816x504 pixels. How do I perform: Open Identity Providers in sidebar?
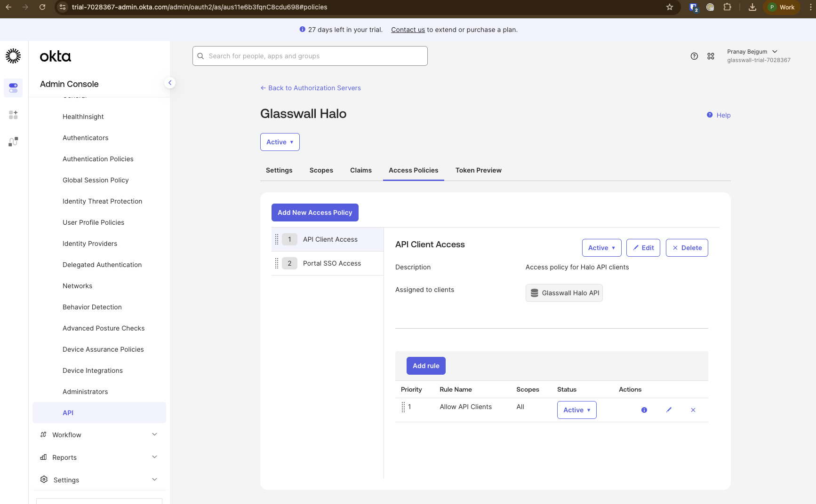coord(90,244)
